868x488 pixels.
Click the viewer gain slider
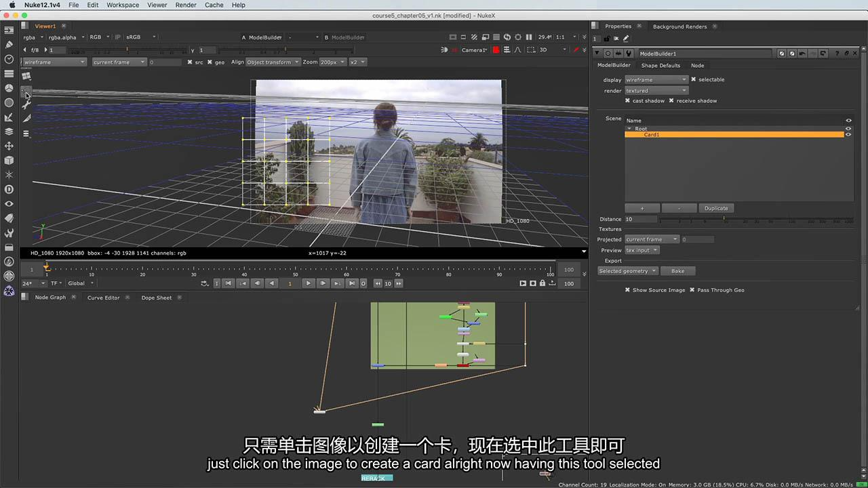(128, 50)
